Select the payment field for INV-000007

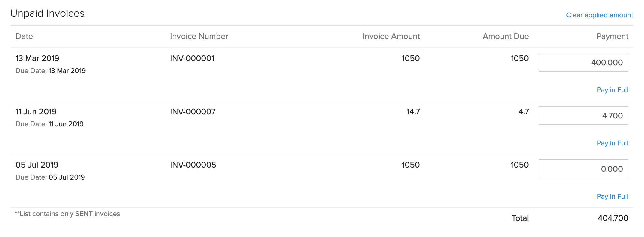(x=583, y=116)
